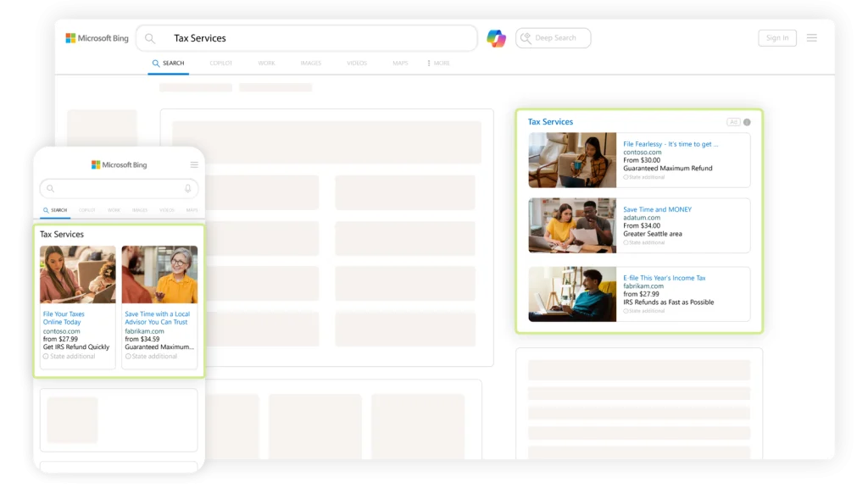Image resolution: width=868 pixels, height=488 pixels.
Task: Open the "Save Time and MONEY" ad link
Action: coord(657,209)
